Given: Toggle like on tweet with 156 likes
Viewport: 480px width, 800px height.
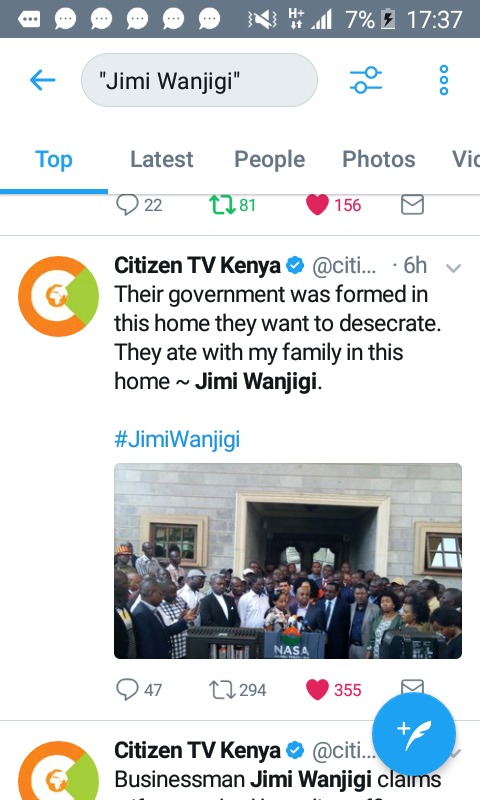Looking at the screenshot, I should click(x=317, y=205).
